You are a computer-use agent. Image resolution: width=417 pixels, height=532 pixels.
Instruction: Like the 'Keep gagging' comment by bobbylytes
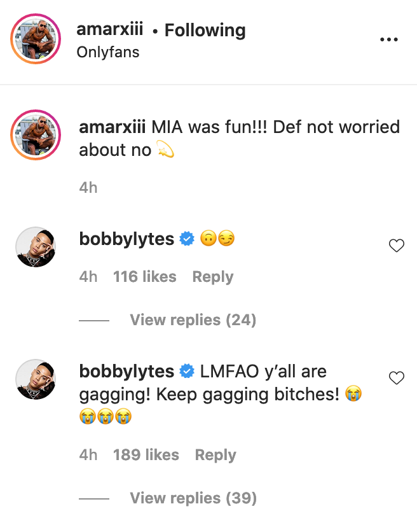(x=396, y=378)
